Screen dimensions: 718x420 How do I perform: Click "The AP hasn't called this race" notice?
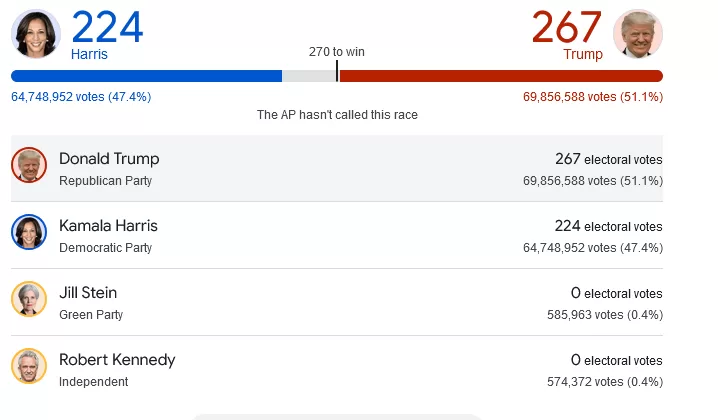(337, 115)
